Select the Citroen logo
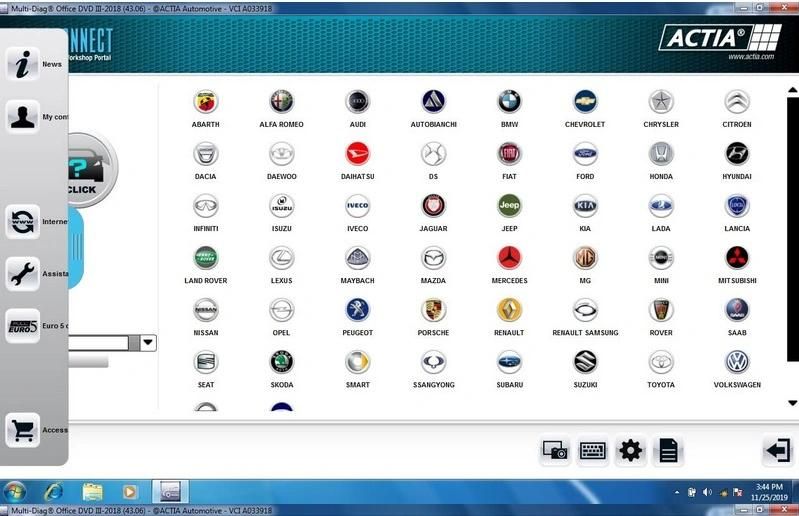The image size is (799, 516). pos(737,102)
